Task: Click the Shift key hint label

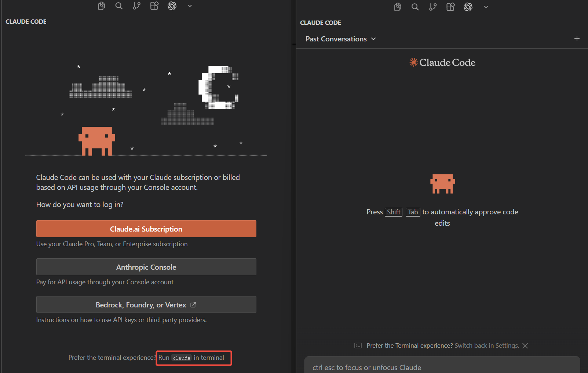Action: pyautogui.click(x=394, y=212)
